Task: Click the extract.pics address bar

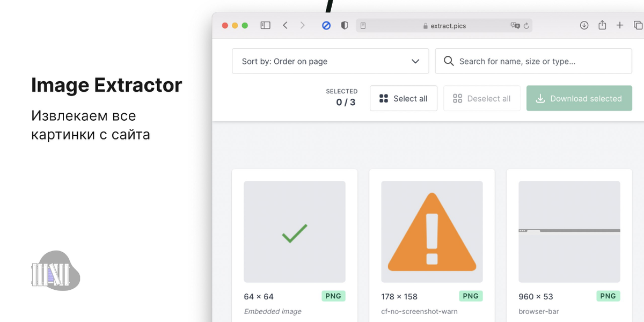Action: [444, 25]
